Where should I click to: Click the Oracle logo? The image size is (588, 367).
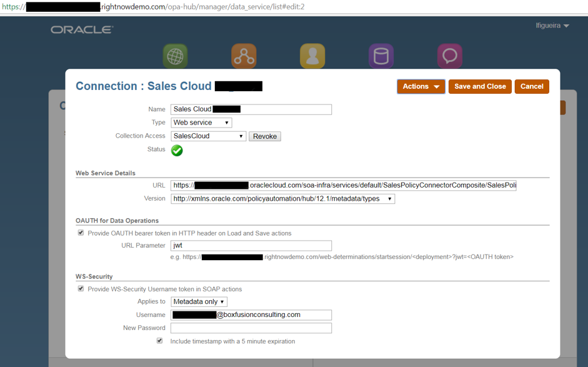tap(82, 29)
